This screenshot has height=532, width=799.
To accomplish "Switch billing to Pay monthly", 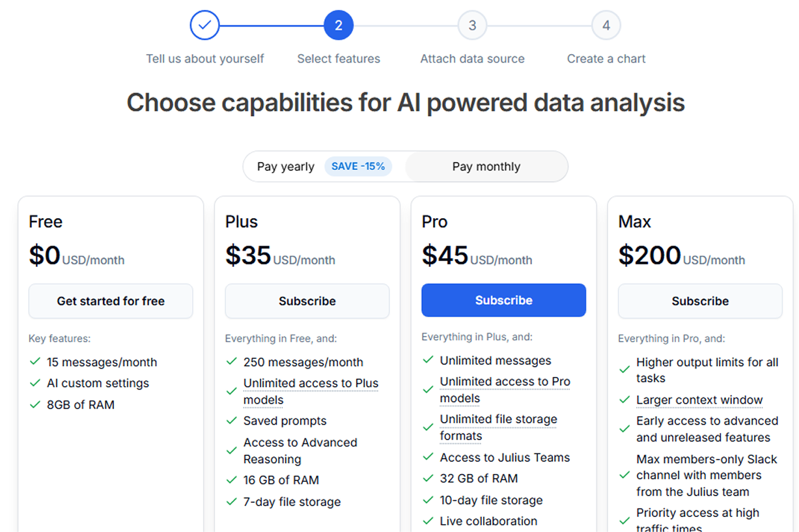I will coord(486,167).
